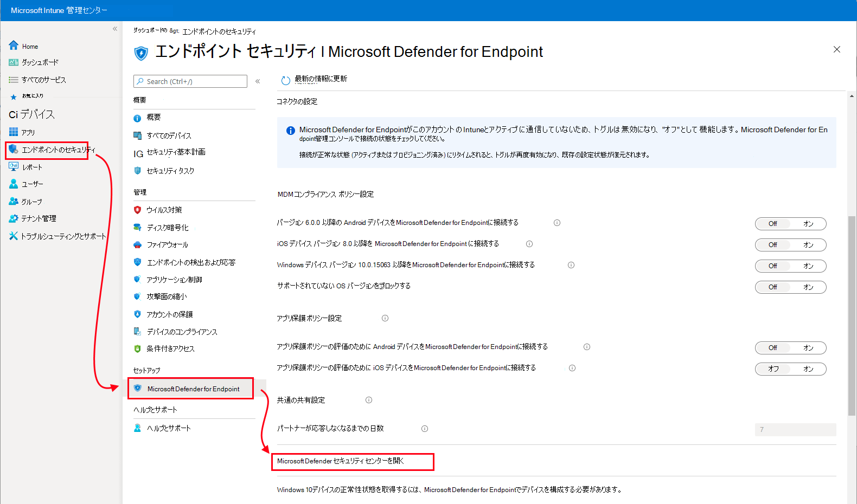Show info for app protection iOS setting
Viewport: 857px width, 504px height.
tap(572, 368)
